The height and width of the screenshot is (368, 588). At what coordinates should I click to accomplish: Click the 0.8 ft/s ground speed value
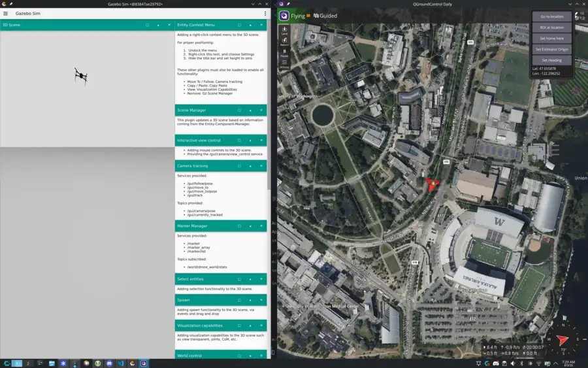510,354
